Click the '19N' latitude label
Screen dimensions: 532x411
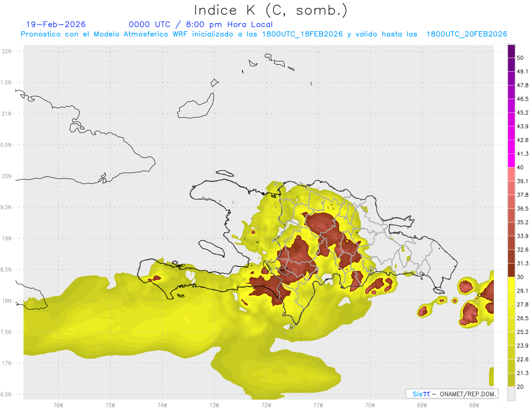[8, 239]
